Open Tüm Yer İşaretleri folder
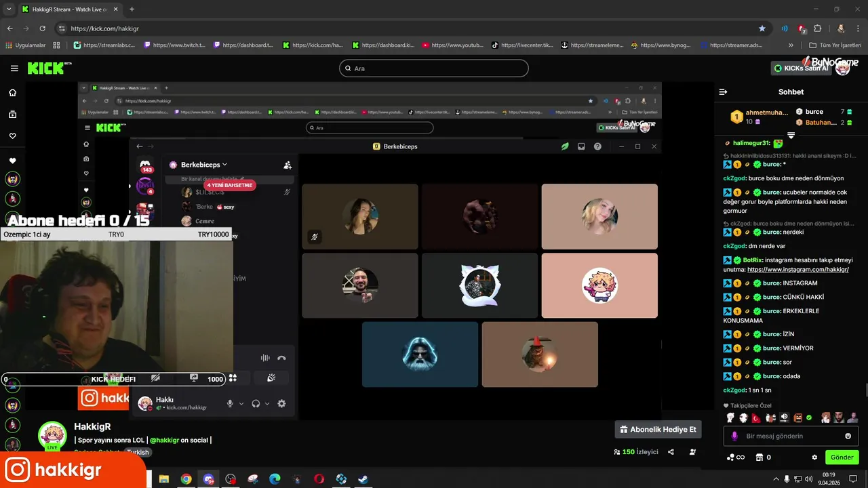 click(x=835, y=45)
